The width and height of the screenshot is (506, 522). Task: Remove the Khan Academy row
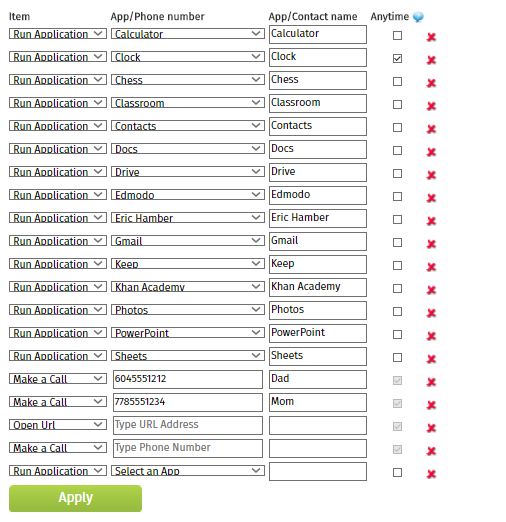click(x=431, y=290)
